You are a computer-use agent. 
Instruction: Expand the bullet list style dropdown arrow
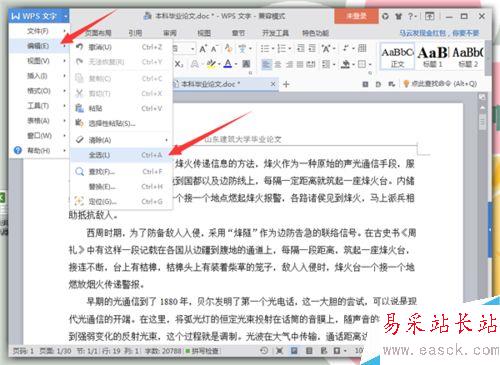pos(273,49)
